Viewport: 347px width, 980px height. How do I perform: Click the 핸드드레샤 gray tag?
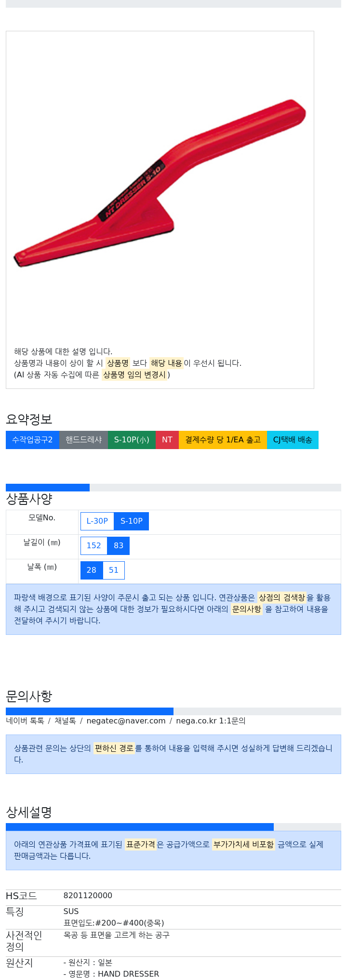pos(83,439)
